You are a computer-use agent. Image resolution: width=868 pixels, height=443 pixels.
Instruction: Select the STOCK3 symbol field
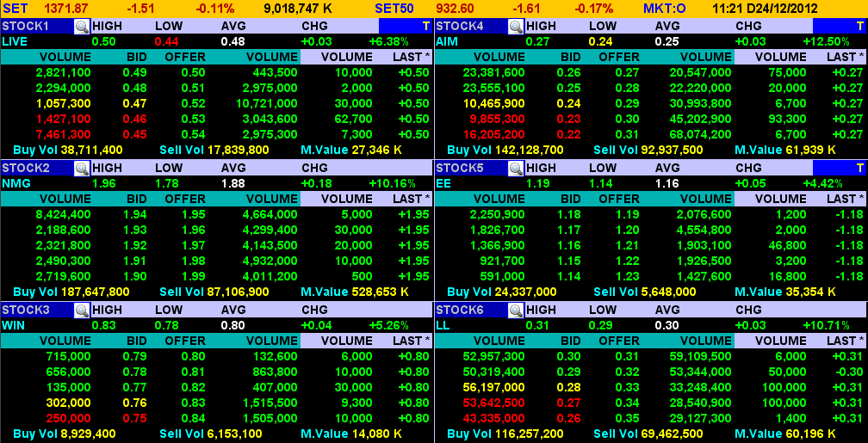pos(37,311)
